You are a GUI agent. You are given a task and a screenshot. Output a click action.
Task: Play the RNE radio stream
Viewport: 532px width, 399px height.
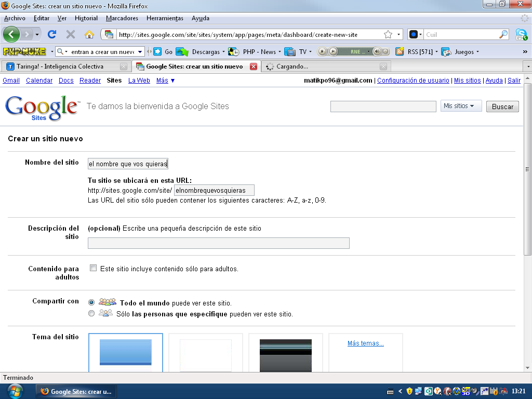(334, 51)
